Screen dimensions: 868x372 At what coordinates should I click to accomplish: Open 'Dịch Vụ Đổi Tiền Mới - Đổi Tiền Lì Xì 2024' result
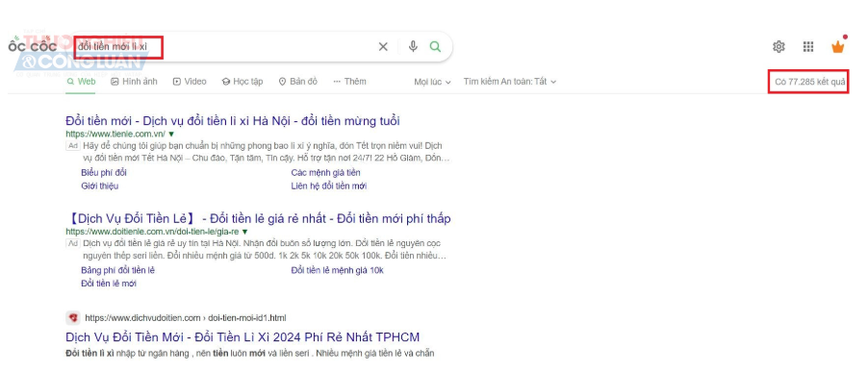pos(243,337)
